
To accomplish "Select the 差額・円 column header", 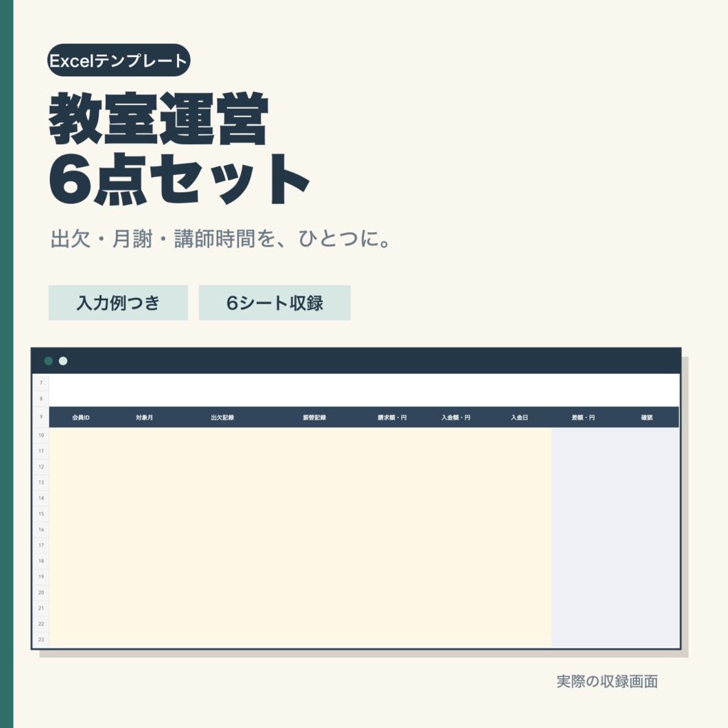I will point(583,417).
